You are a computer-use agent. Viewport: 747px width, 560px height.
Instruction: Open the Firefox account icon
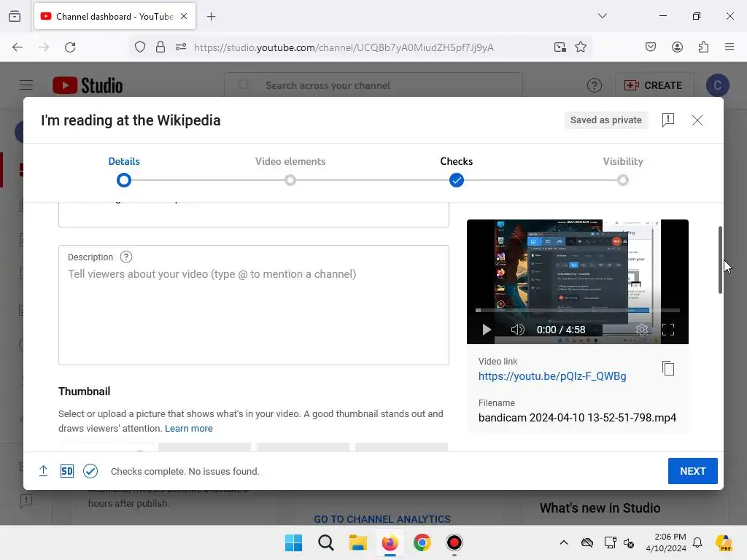point(677,47)
